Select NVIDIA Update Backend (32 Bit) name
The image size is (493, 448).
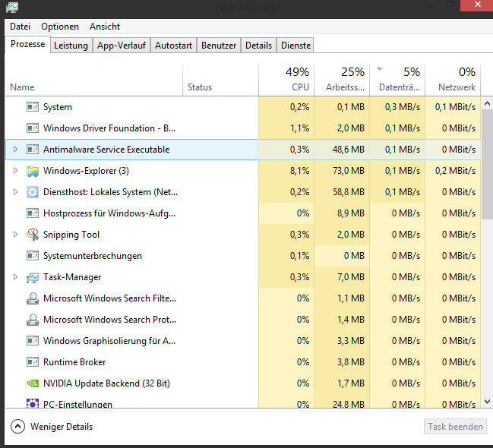coord(106,383)
